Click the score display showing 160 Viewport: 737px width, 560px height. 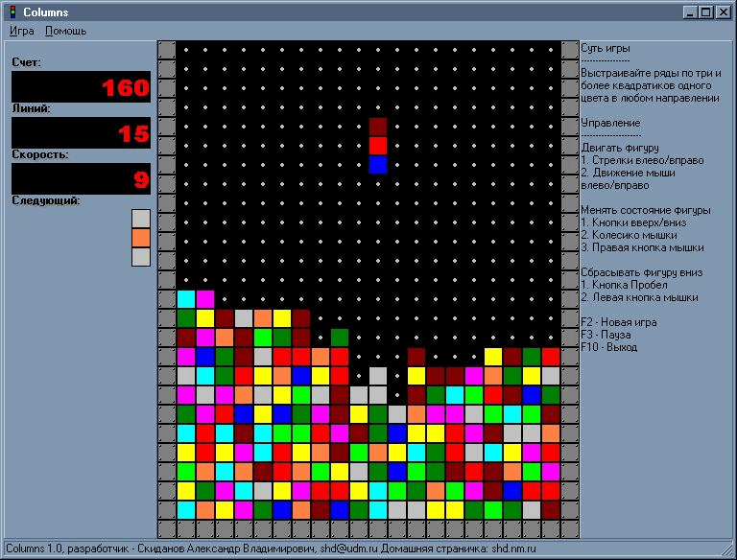click(x=81, y=87)
